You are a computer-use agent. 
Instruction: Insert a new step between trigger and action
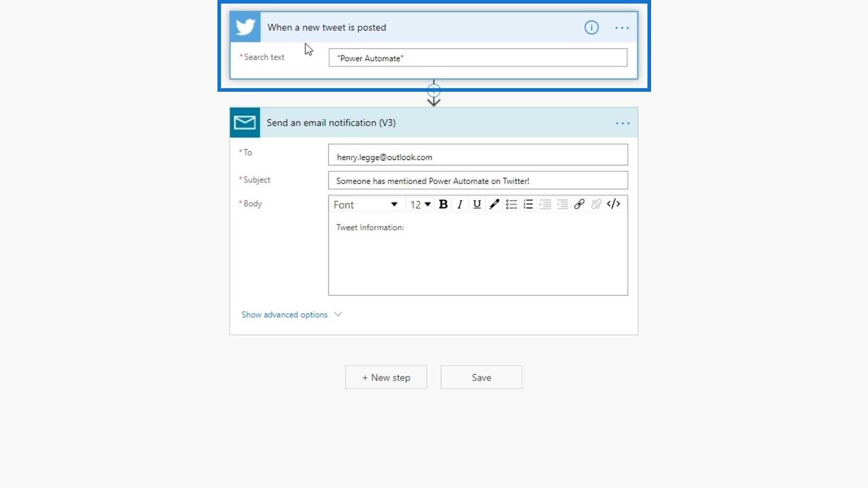(x=433, y=91)
